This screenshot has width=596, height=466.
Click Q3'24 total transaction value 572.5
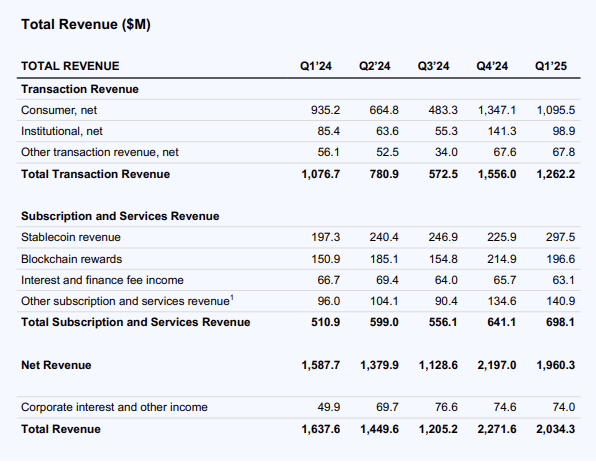(x=443, y=174)
